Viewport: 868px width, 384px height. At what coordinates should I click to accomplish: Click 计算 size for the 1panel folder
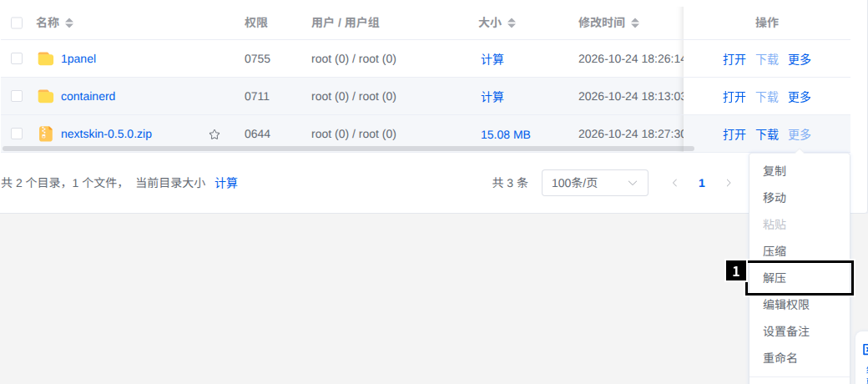[492, 59]
